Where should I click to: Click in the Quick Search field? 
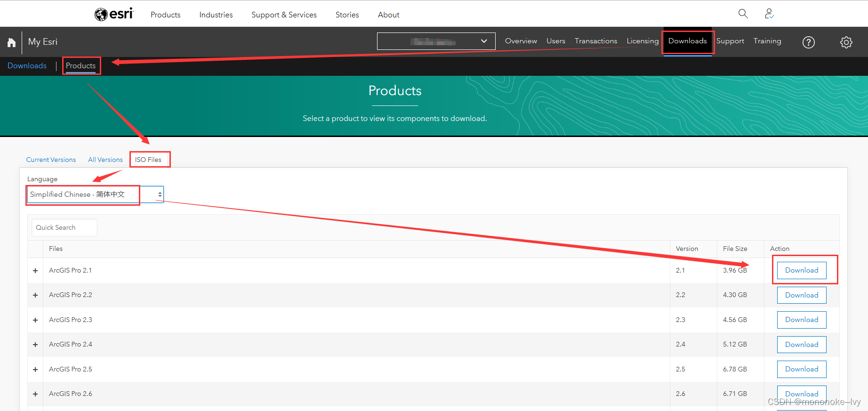(64, 227)
